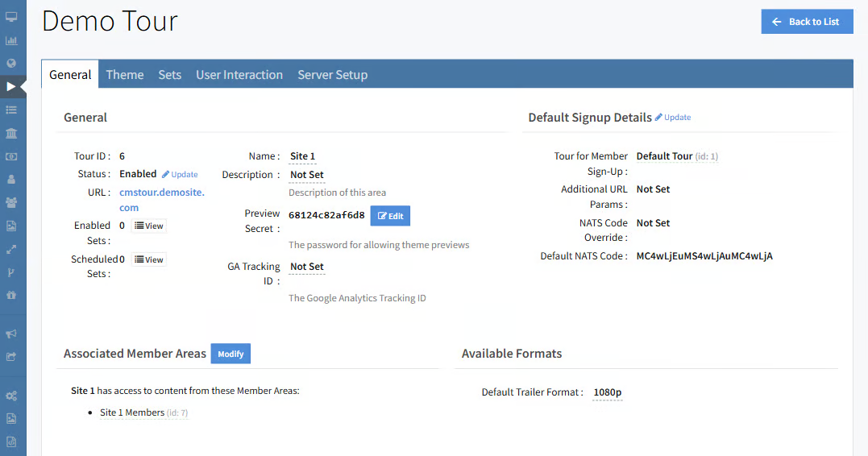Viewport: 868px width, 456px height.
Task: Click the monitor icon in the sidebar
Action: click(11, 17)
